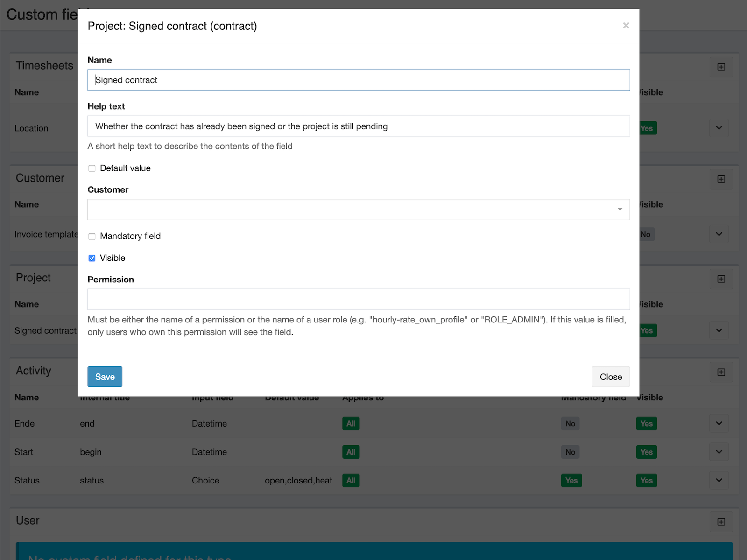Viewport: 747px width, 560px height.
Task: Open actions menu for Start row
Action: pos(719,452)
